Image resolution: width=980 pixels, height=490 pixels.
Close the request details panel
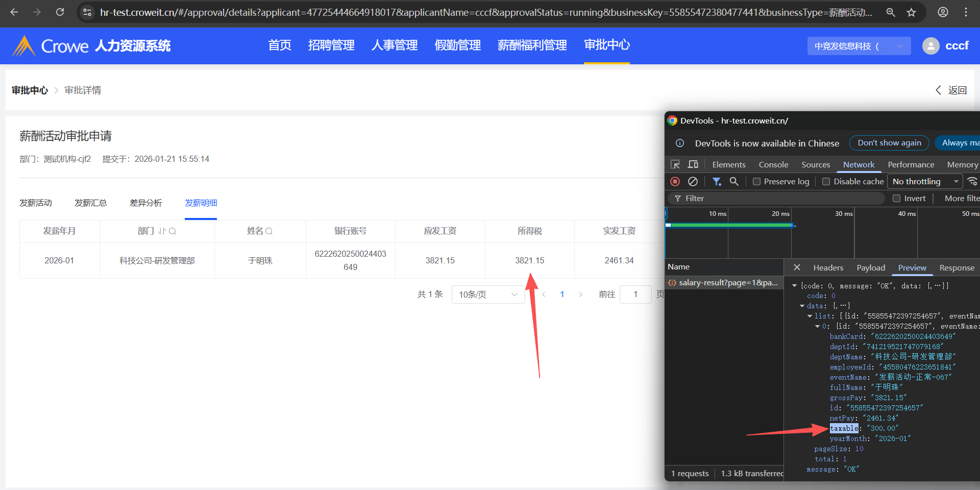tap(797, 267)
